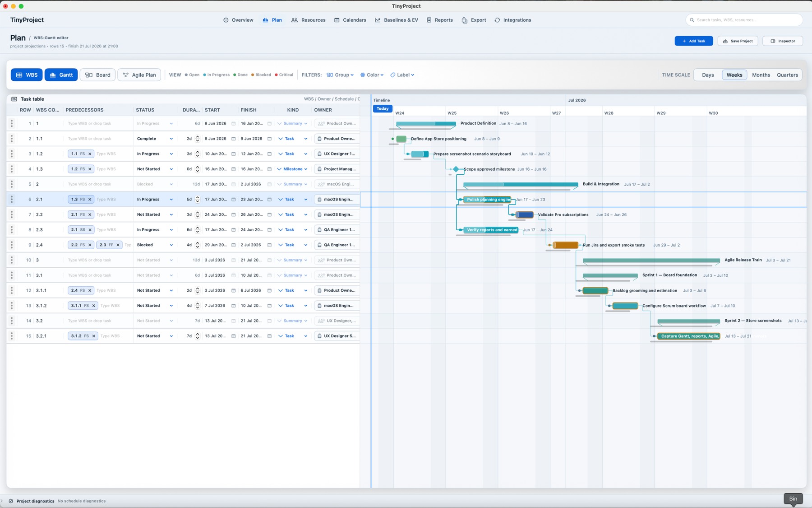
Task: Click the Blocked legend indicator
Action: click(x=261, y=75)
